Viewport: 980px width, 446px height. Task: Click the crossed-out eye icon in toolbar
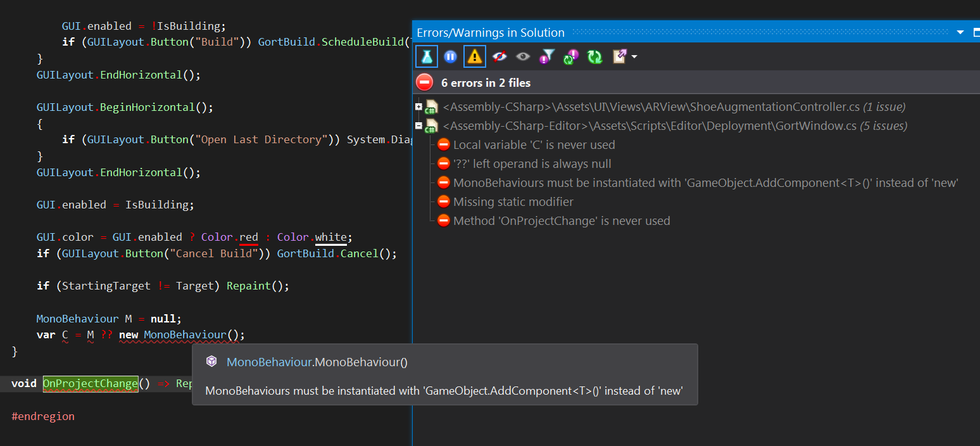pyautogui.click(x=498, y=56)
